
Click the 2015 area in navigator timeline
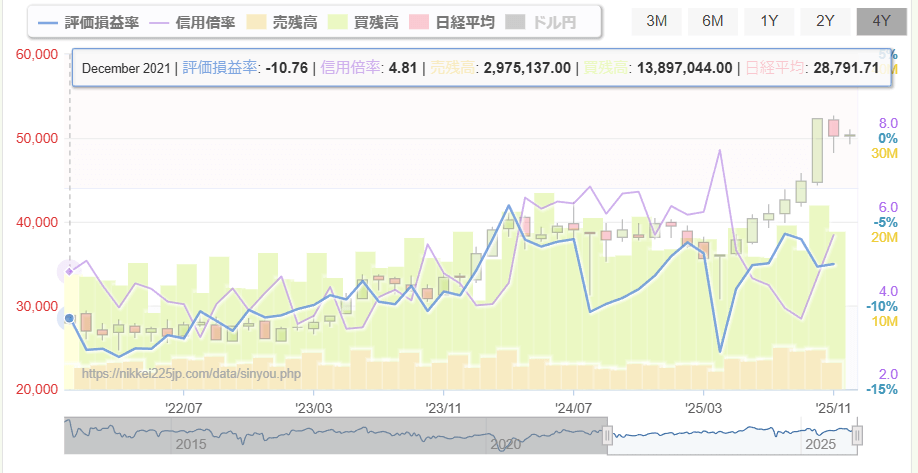tap(191, 443)
